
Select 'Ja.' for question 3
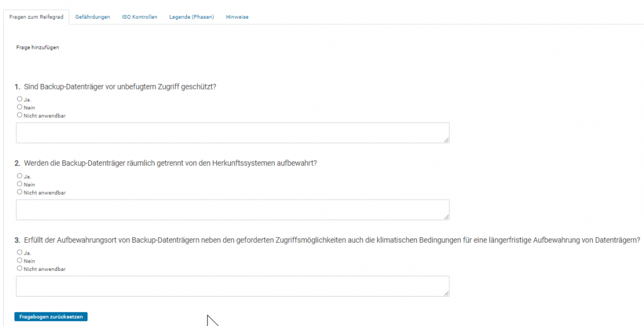coord(19,252)
